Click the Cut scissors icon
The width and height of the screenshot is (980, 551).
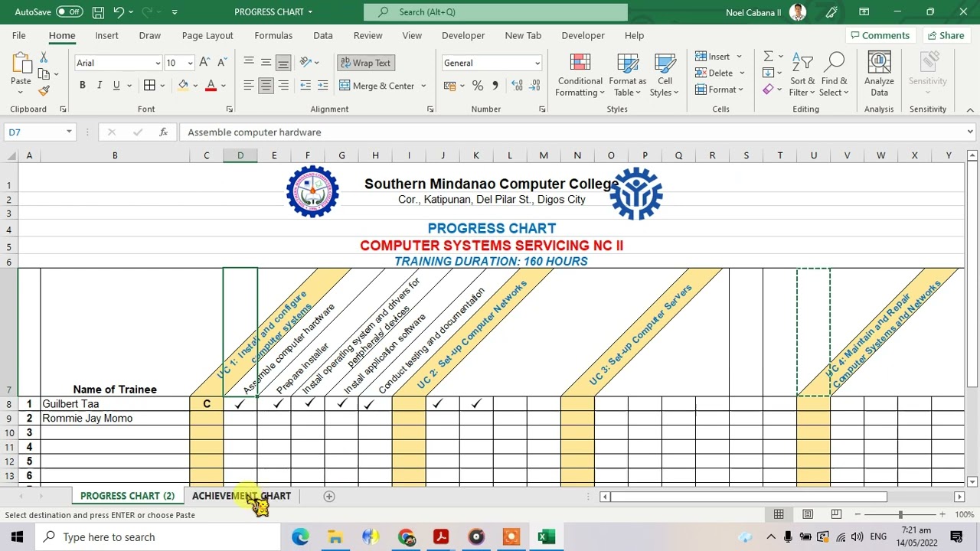[x=44, y=58]
